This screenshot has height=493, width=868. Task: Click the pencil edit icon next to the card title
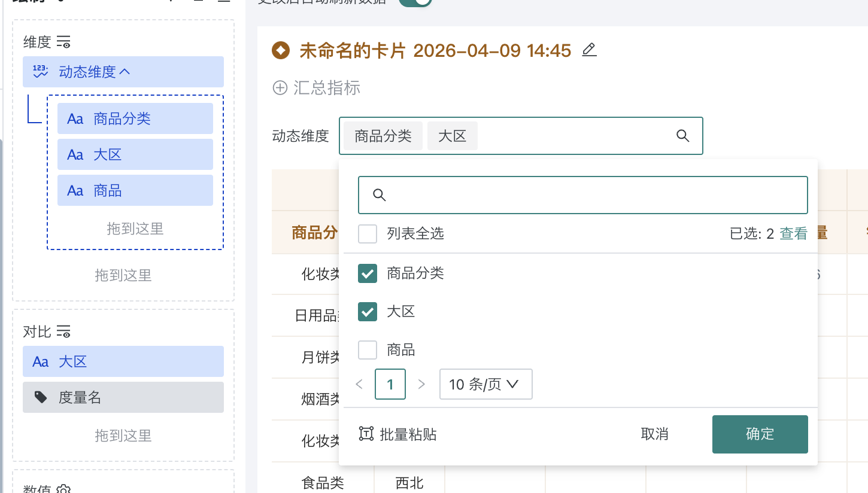coord(589,50)
